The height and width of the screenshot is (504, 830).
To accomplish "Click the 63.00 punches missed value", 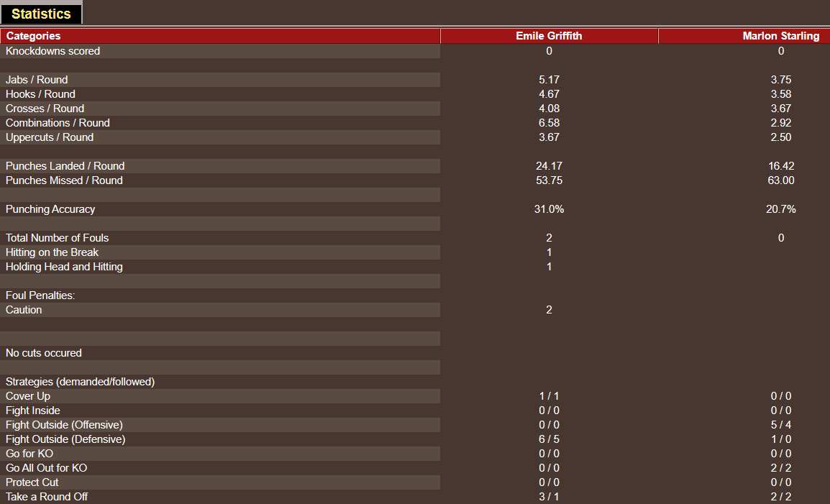I will [780, 180].
